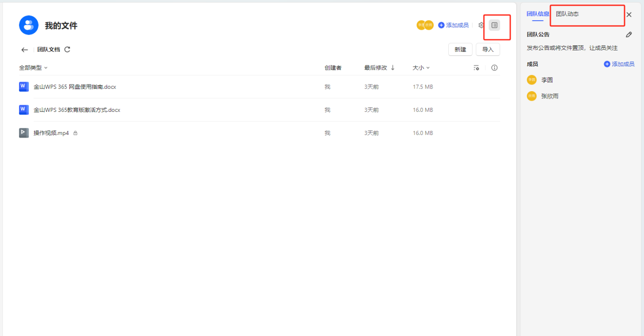Click the back arrow beside 团队文档
Viewport: 644px width, 336px height.
[25, 50]
